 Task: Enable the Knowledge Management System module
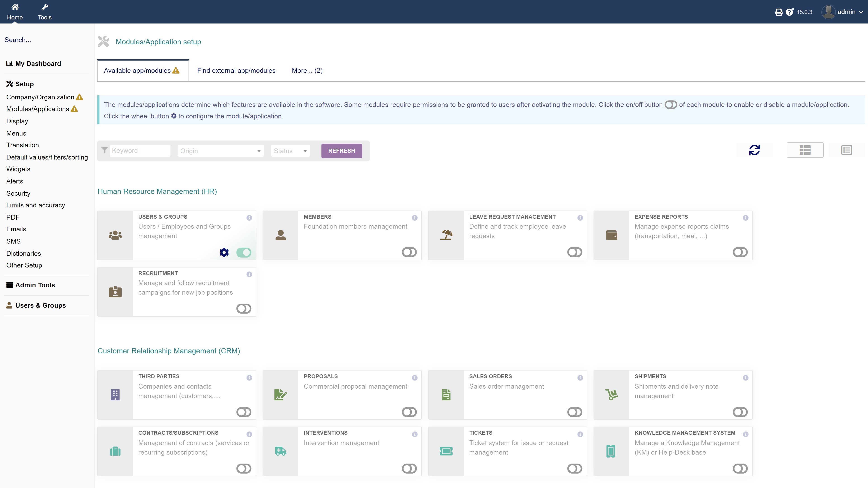pyautogui.click(x=740, y=469)
